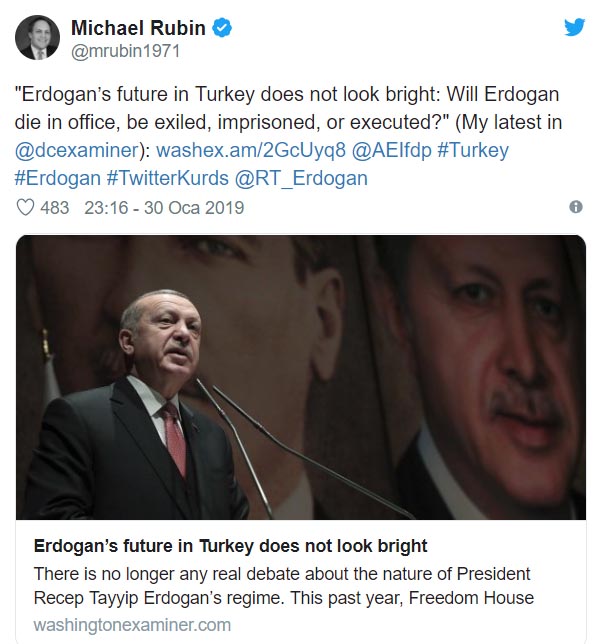Viewport: 605px width, 644px height.
Task: Click the tweet info icon
Action: (575, 207)
